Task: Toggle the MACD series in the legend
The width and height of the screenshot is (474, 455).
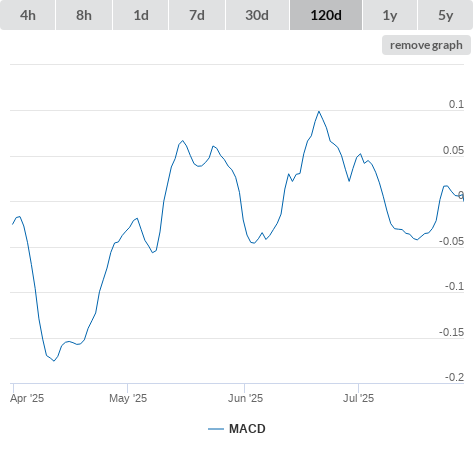Action: [x=237, y=429]
